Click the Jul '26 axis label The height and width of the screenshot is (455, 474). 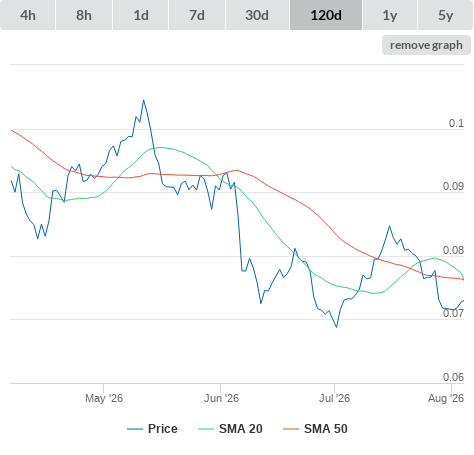[334, 398]
